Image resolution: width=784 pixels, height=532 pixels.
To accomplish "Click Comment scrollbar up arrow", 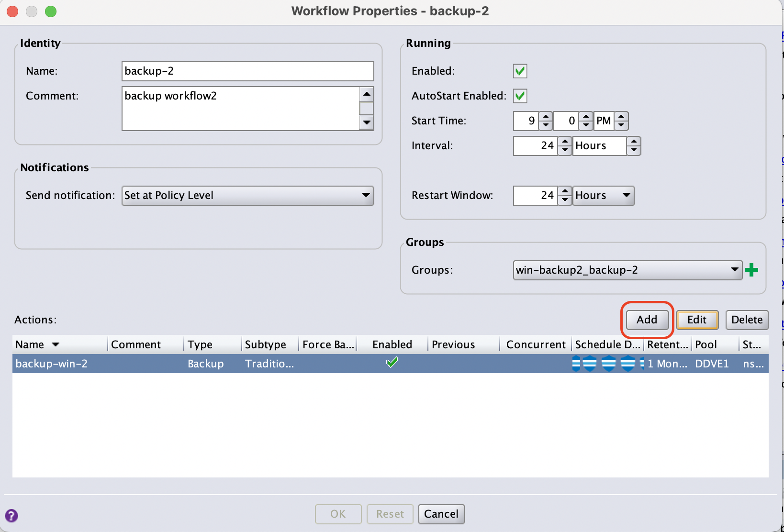I will [x=367, y=94].
